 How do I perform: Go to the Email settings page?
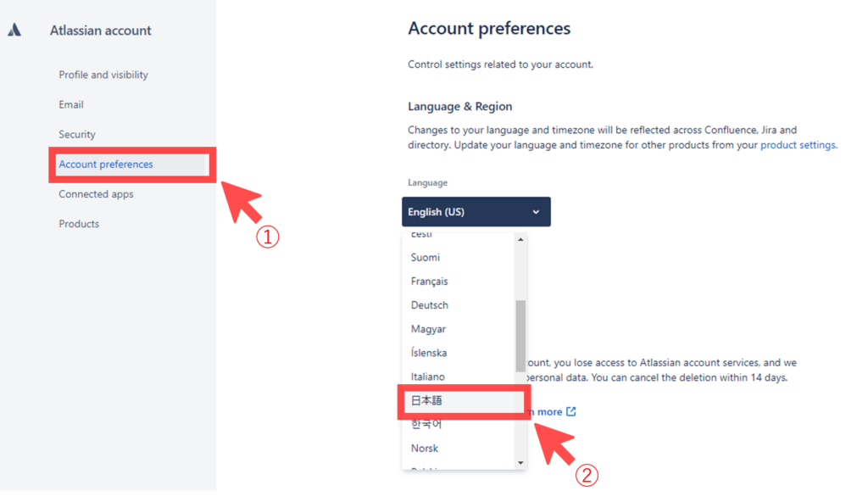click(71, 104)
